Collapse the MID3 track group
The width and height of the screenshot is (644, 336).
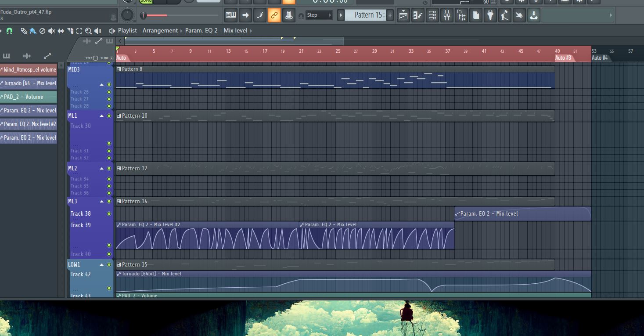102,84
